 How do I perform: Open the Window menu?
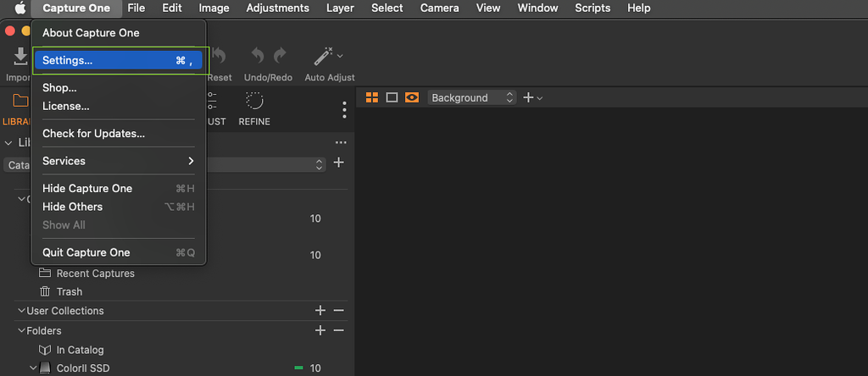tap(537, 8)
